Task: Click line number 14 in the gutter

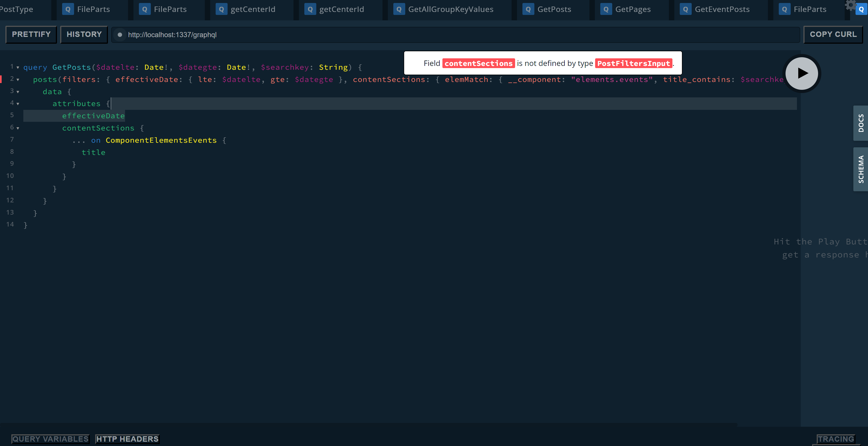Action: tap(10, 225)
